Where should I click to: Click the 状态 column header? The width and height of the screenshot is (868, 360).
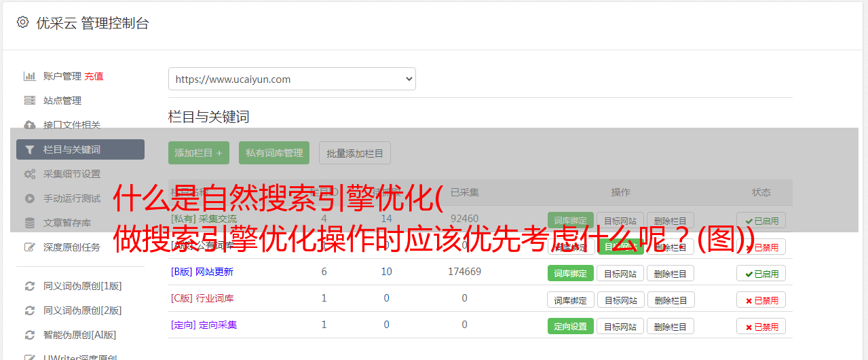(761, 192)
